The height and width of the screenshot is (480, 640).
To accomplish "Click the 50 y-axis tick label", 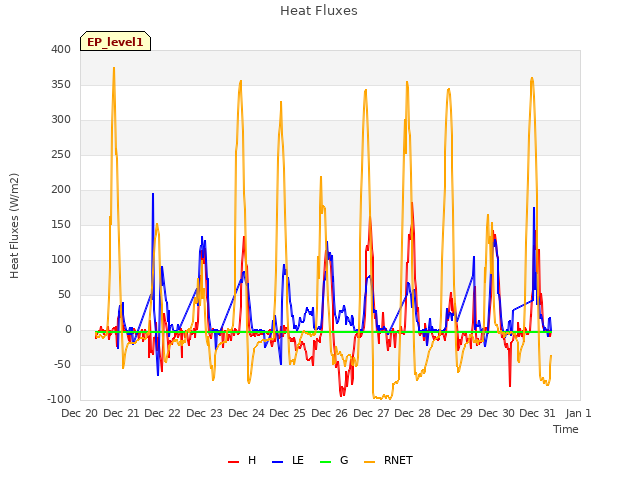I will [64, 295].
